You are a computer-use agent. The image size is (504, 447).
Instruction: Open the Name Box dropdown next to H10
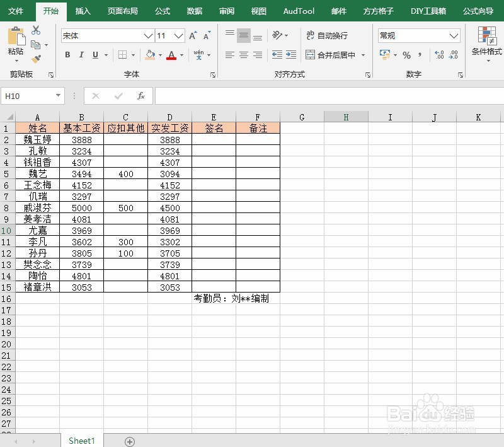tap(58, 95)
